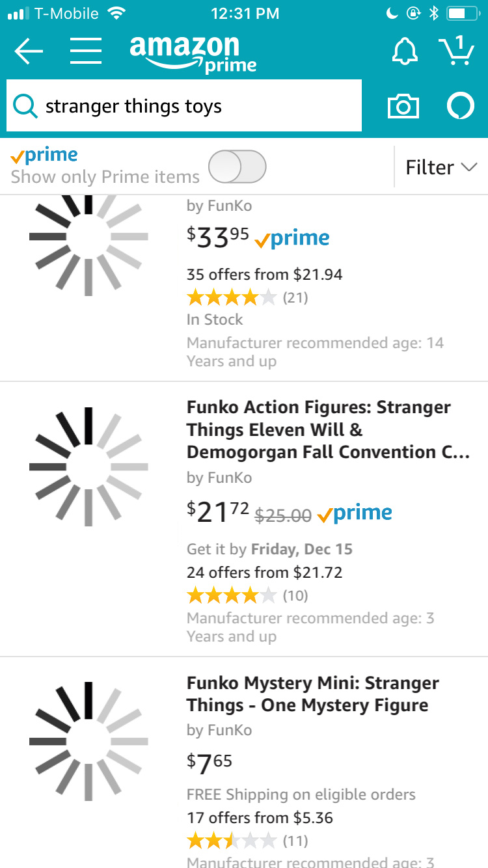Activate Alexa voice assistant icon

coord(461,106)
